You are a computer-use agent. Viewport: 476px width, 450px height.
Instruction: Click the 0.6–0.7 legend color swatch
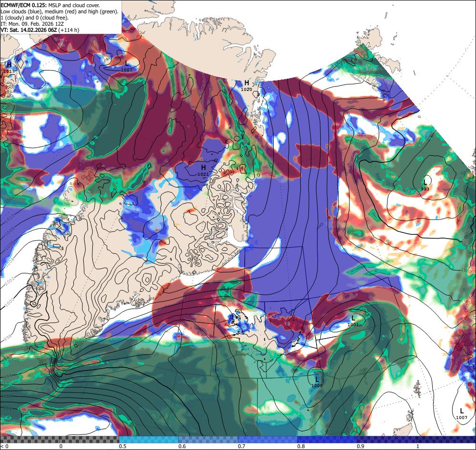click(208, 440)
